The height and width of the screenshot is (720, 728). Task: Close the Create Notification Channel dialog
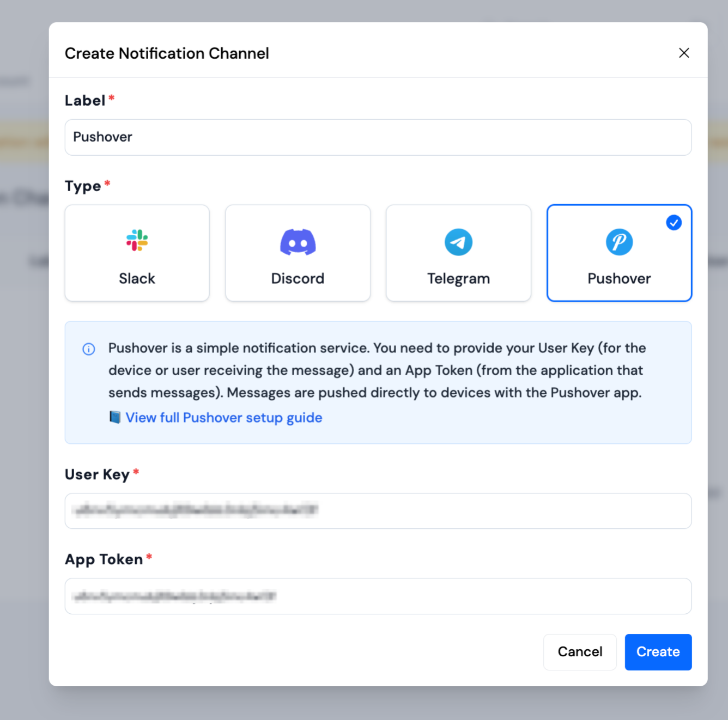[x=684, y=53]
